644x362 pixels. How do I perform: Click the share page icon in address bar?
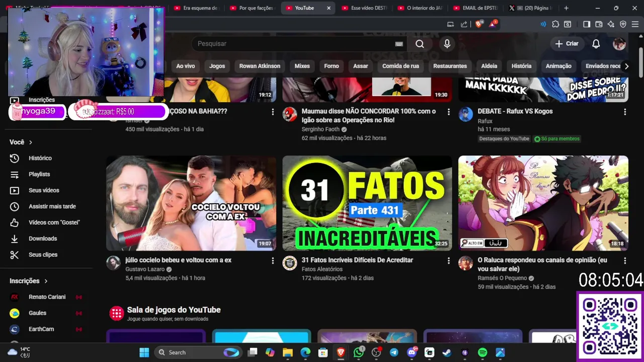(x=464, y=24)
